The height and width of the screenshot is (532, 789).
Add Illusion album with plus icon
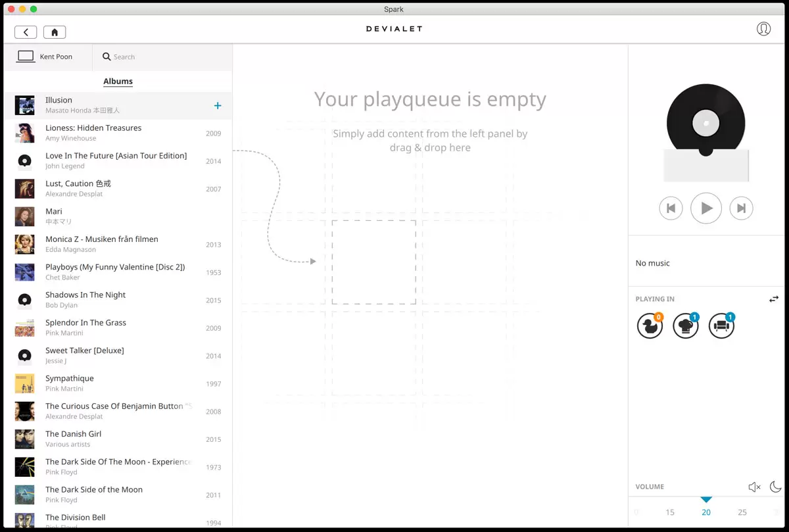(x=218, y=106)
